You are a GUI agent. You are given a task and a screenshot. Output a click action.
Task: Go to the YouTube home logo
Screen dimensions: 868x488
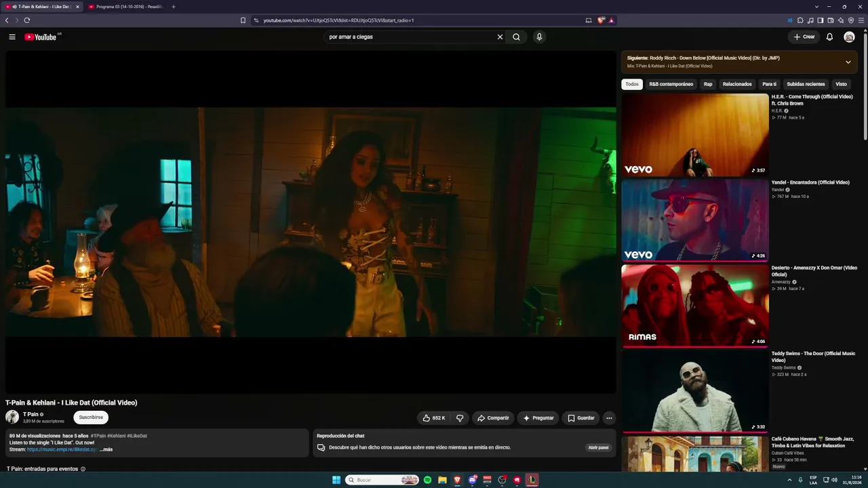[x=41, y=37]
